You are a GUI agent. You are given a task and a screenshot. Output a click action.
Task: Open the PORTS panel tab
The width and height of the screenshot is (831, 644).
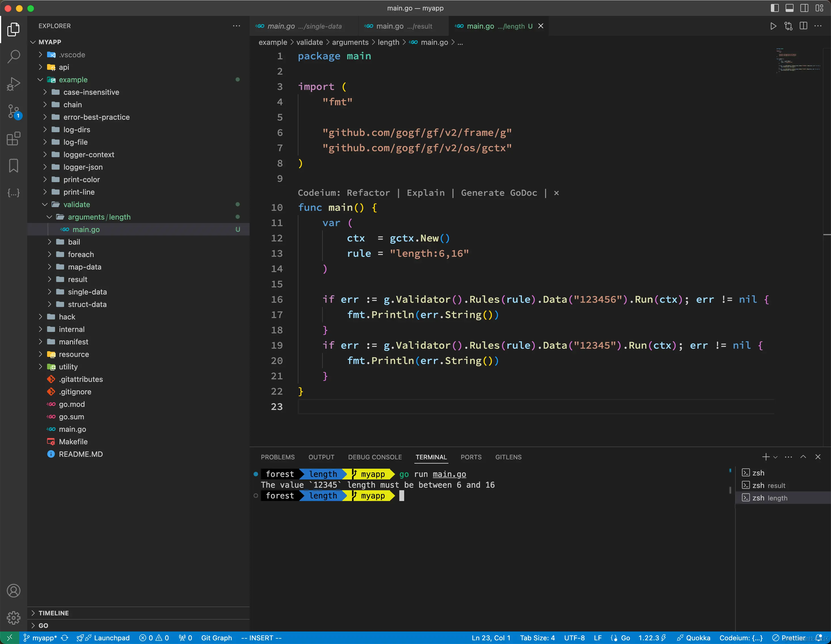[471, 457]
